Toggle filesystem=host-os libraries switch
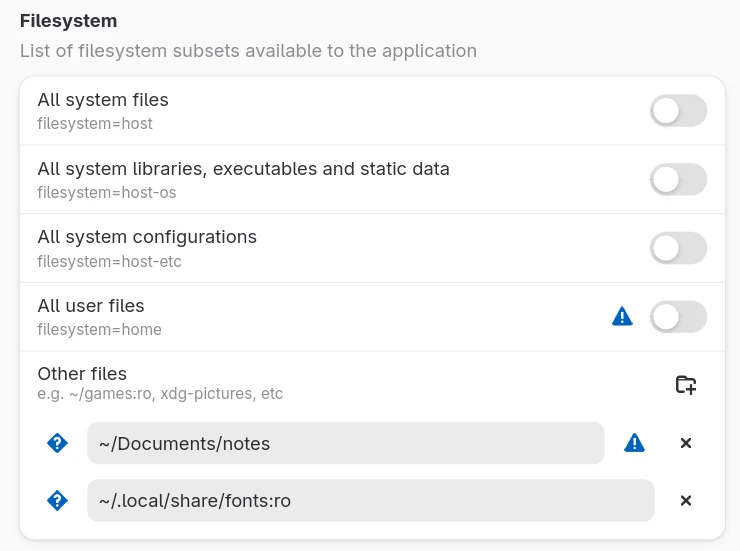This screenshot has width=740, height=551. point(678,179)
